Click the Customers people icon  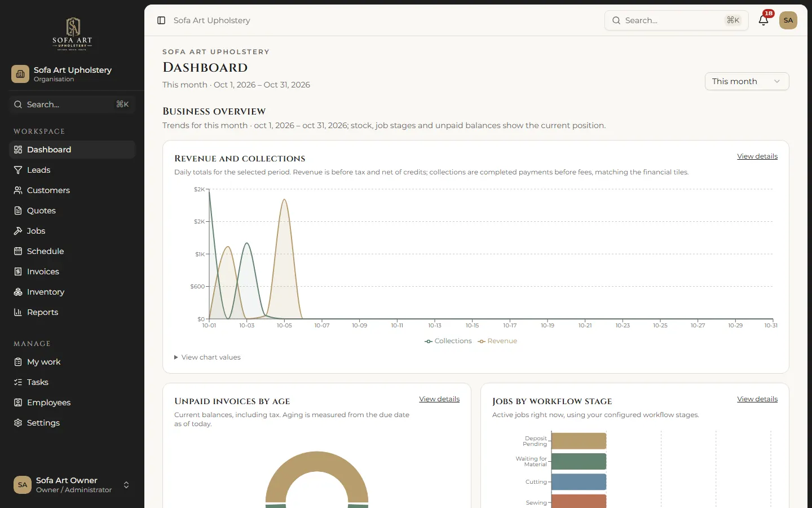[18, 190]
